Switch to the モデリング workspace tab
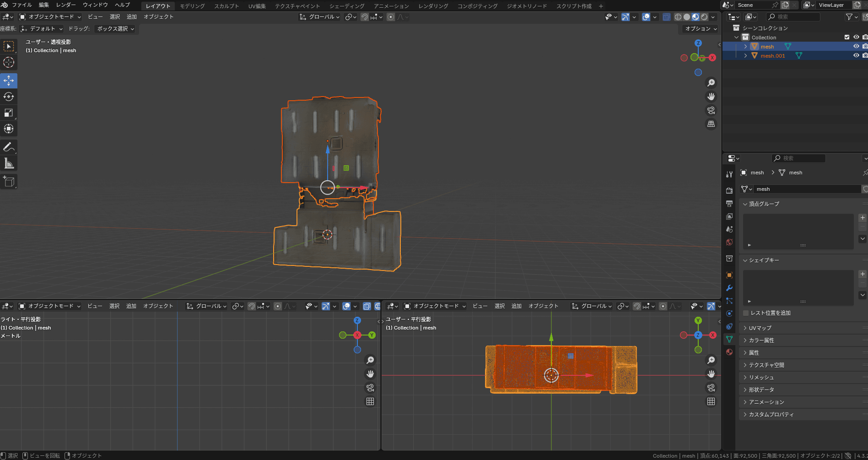Screen dimensions: 868x460 point(192,6)
